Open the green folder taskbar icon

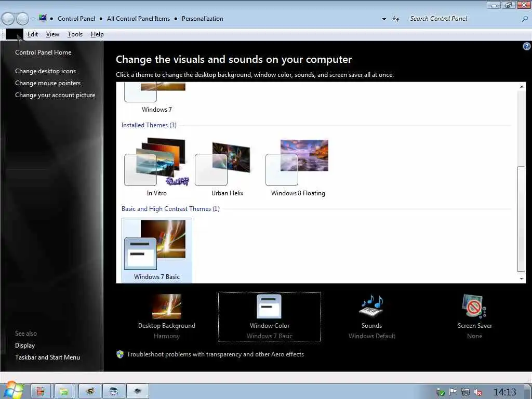coord(64,392)
